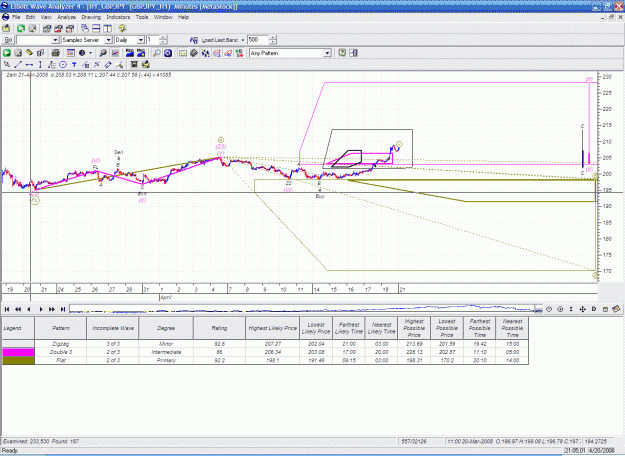Viewport: 625px width, 456px height.
Task: Click the blue icon left of Load Last Bars
Action: [x=194, y=40]
